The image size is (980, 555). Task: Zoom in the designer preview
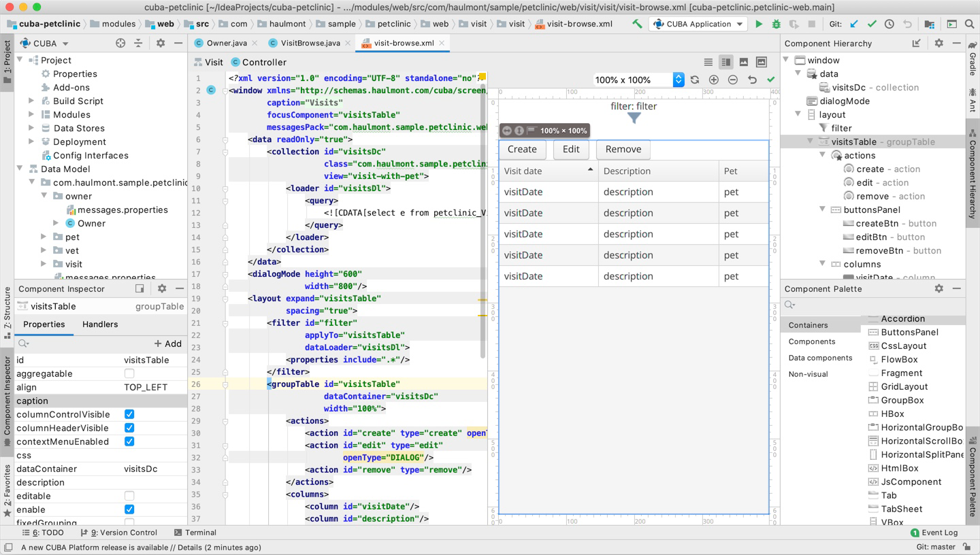point(714,80)
